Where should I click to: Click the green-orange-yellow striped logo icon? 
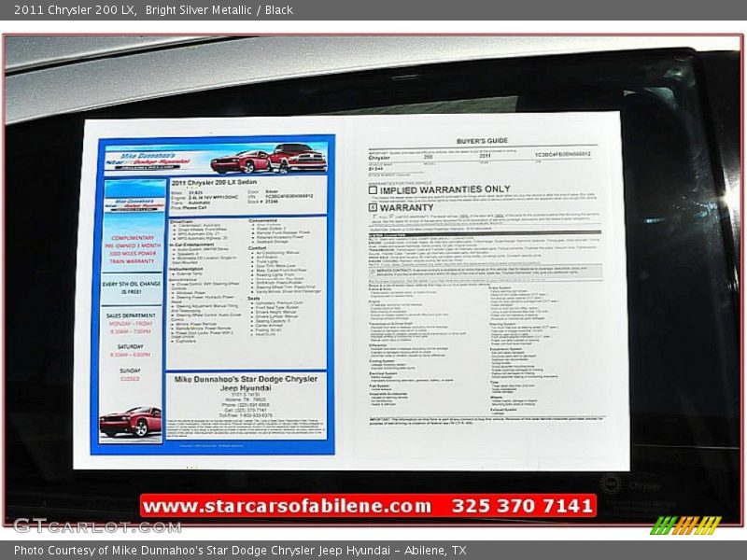point(685,525)
